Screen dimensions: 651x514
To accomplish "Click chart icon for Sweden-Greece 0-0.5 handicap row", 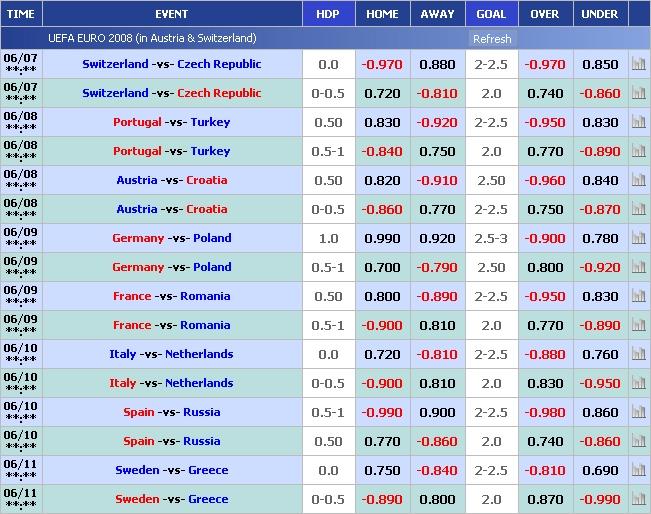I will pos(638,499).
